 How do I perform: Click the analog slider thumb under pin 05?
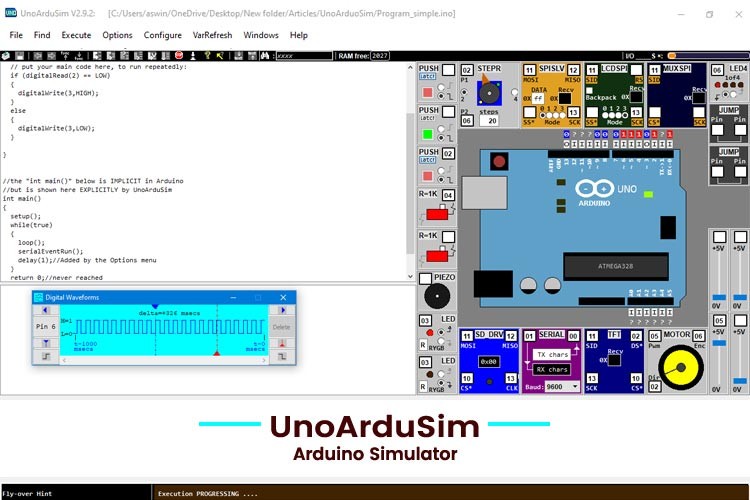click(719, 343)
